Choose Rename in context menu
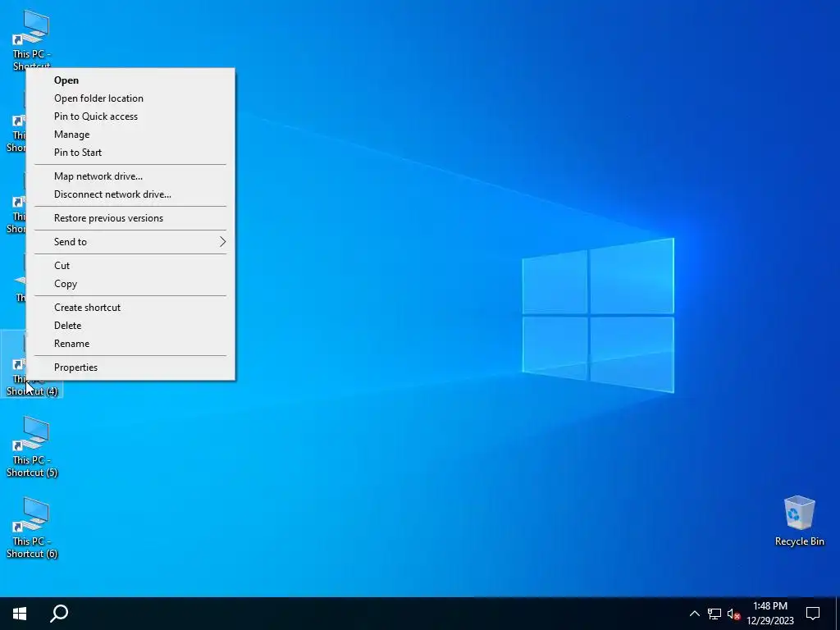 pos(130,344)
